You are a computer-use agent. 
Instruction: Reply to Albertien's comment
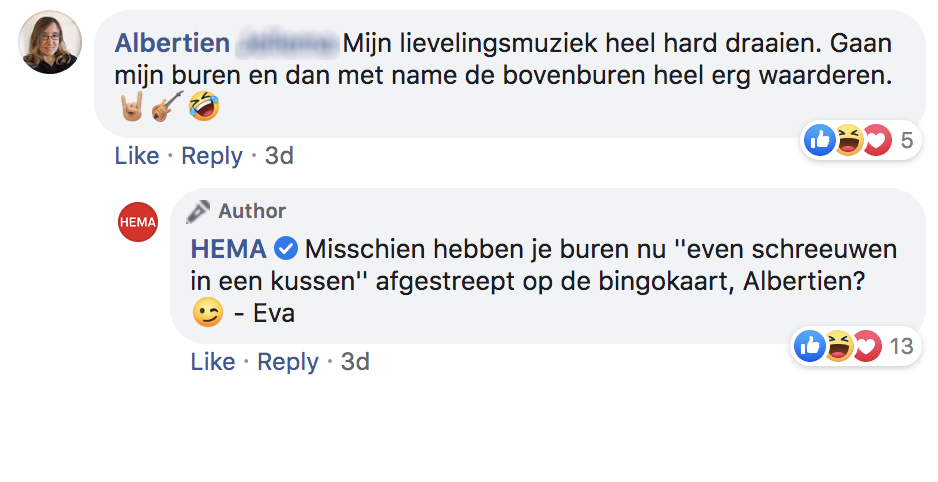click(x=212, y=156)
